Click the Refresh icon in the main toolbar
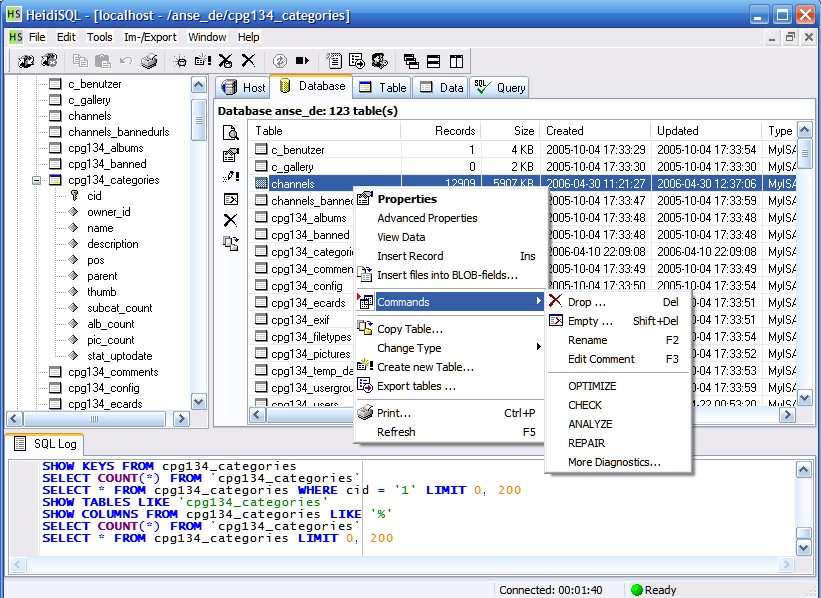 point(279,61)
